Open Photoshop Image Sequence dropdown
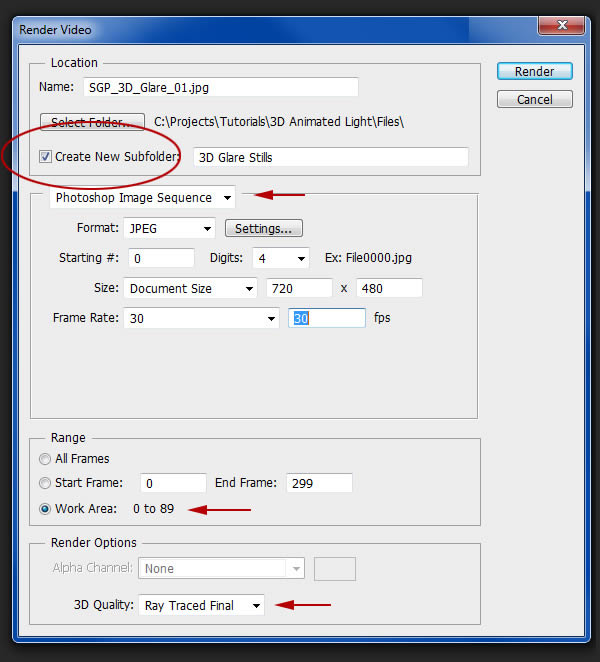 [142, 198]
